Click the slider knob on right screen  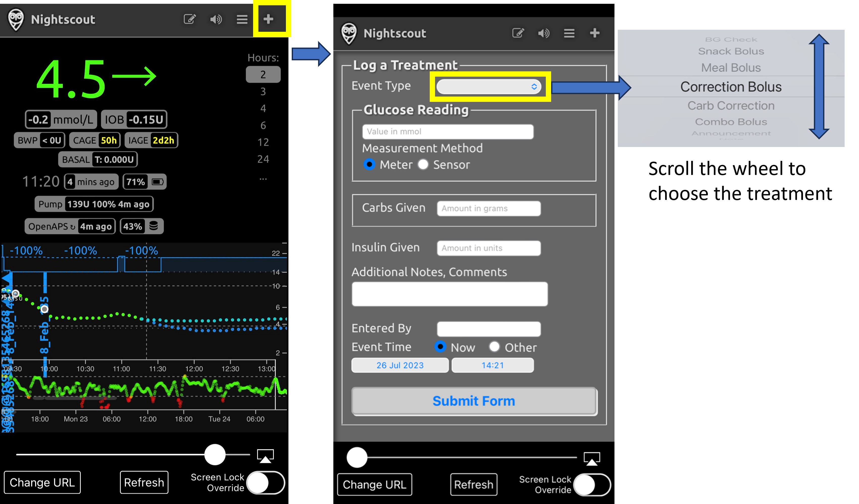click(x=357, y=457)
